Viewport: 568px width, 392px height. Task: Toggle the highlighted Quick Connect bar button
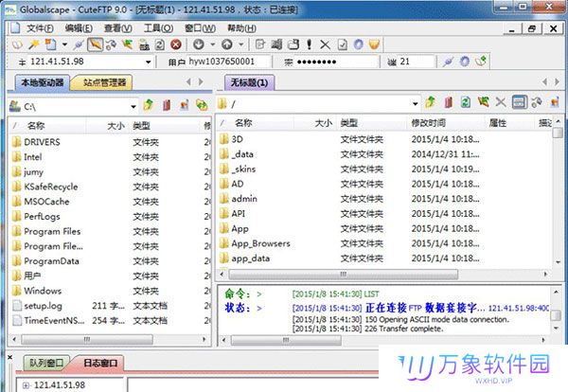click(95, 45)
